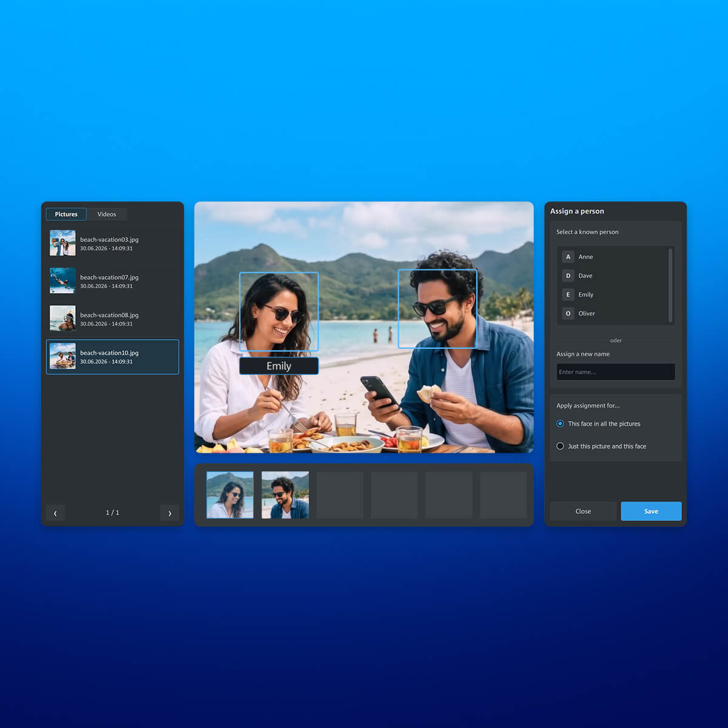Select the man's face detection box
The height and width of the screenshot is (728, 728).
(x=437, y=309)
